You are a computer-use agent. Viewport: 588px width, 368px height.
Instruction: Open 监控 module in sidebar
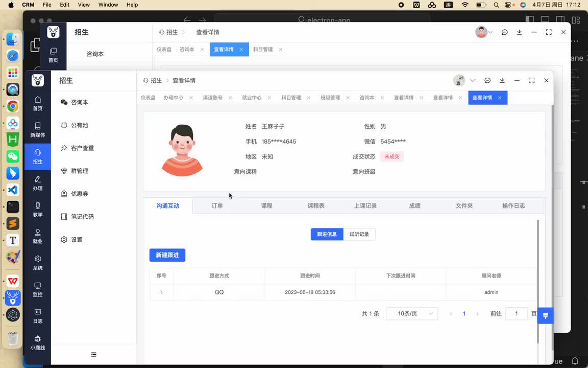click(37, 289)
